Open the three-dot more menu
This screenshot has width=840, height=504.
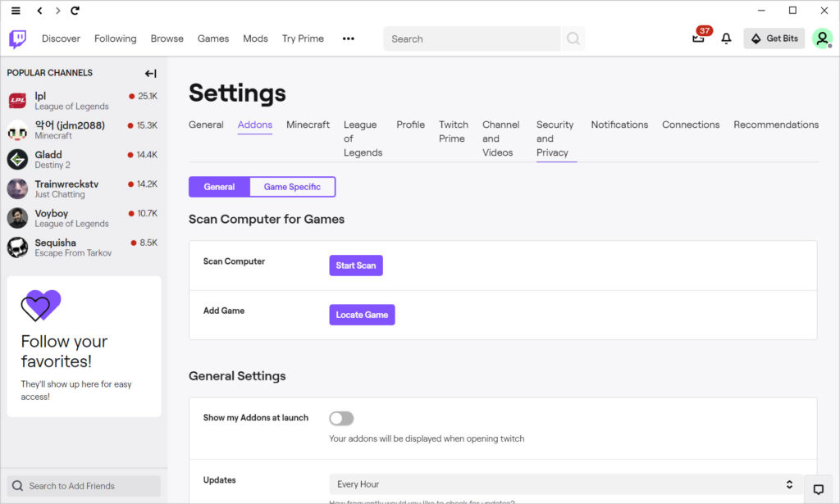[x=348, y=39]
